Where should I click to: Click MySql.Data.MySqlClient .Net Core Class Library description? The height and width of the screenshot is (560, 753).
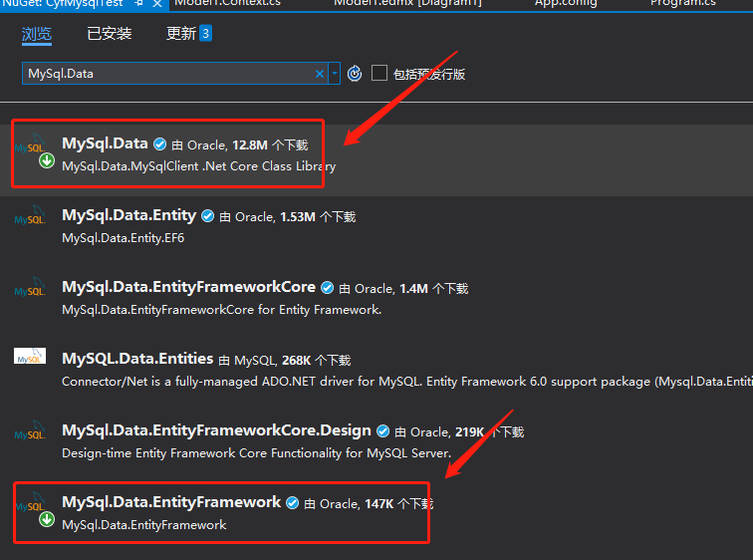(x=199, y=166)
